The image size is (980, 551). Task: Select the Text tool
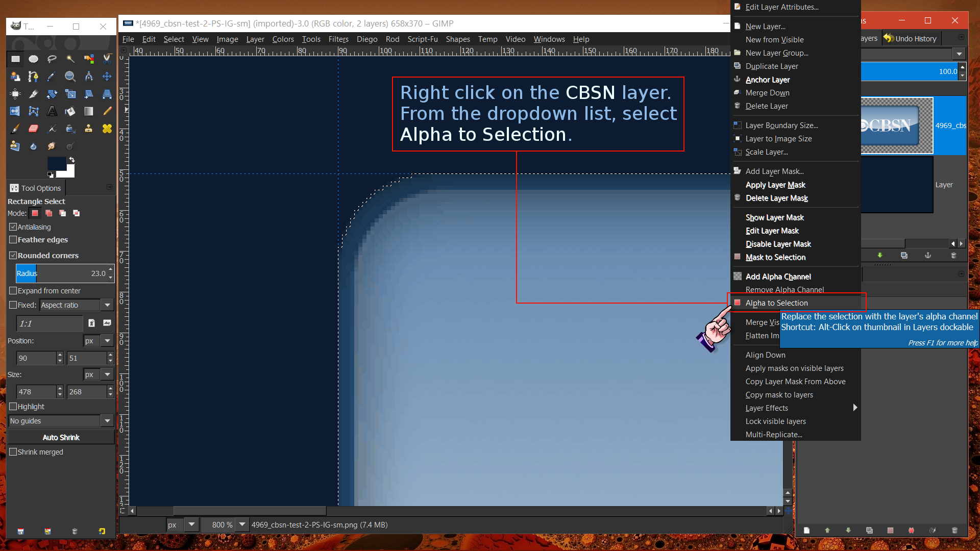52,111
